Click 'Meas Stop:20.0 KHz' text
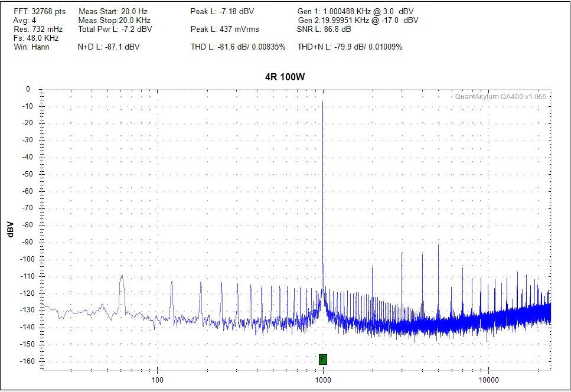Screen dimensions: 571x392 point(115,21)
